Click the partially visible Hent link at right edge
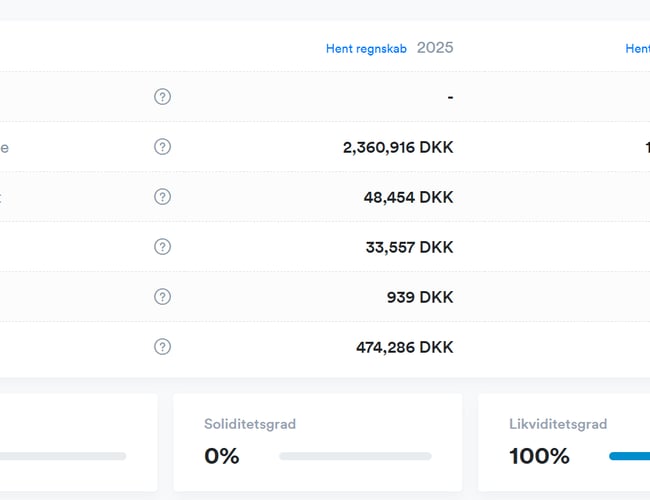Image resolution: width=650 pixels, height=500 pixels. pyautogui.click(x=638, y=48)
